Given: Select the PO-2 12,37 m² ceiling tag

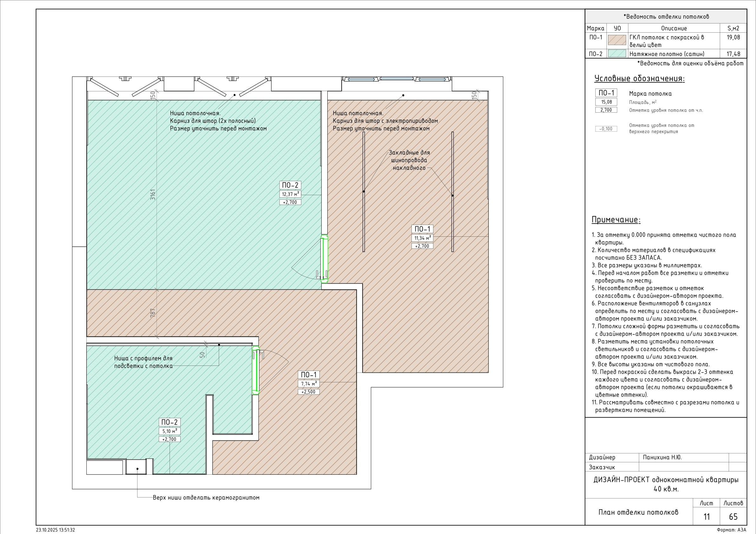Looking at the screenshot, I should click(290, 194).
